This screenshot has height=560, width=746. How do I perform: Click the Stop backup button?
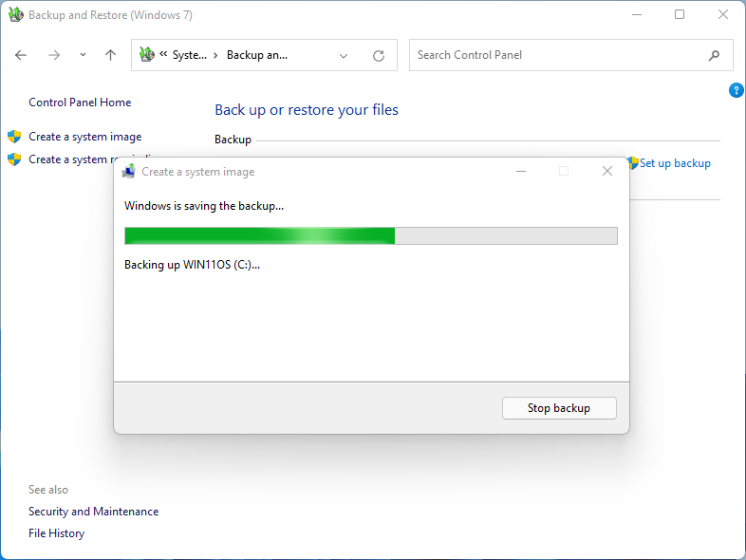click(x=559, y=408)
